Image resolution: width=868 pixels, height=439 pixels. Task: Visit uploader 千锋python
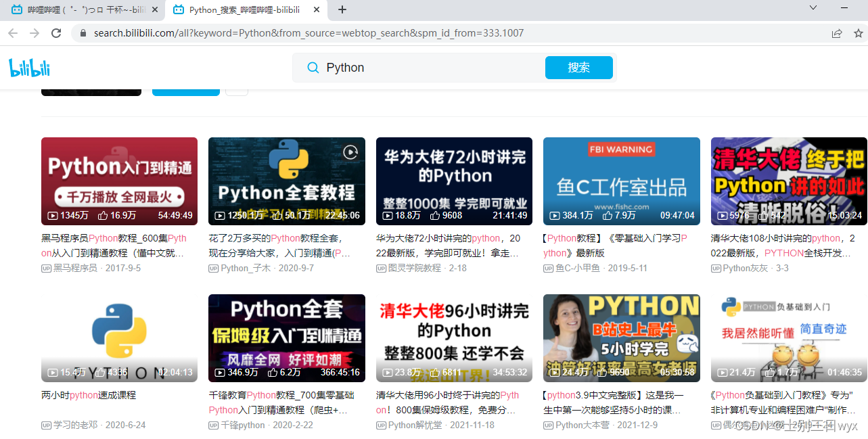(x=243, y=425)
